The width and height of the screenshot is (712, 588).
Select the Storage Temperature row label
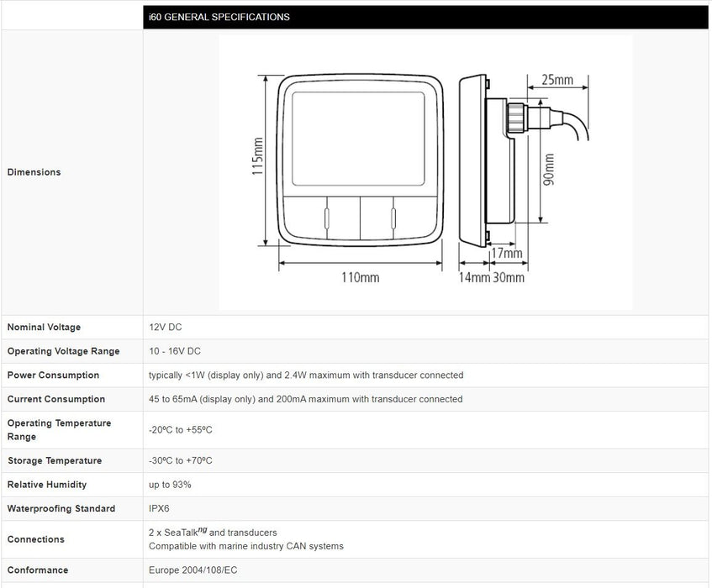pos(55,460)
